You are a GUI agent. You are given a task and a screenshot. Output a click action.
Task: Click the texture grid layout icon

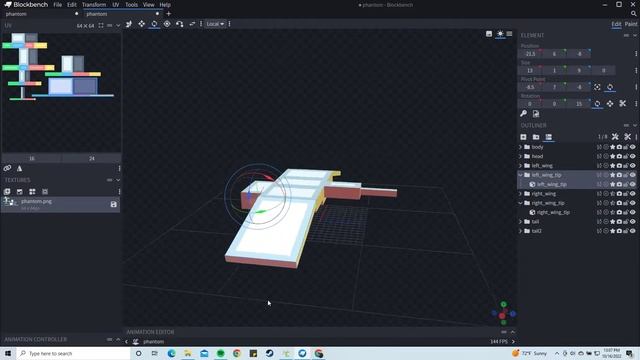click(32, 191)
